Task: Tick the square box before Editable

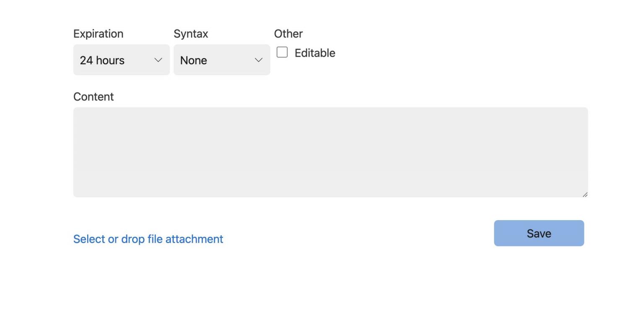Action: (x=282, y=52)
